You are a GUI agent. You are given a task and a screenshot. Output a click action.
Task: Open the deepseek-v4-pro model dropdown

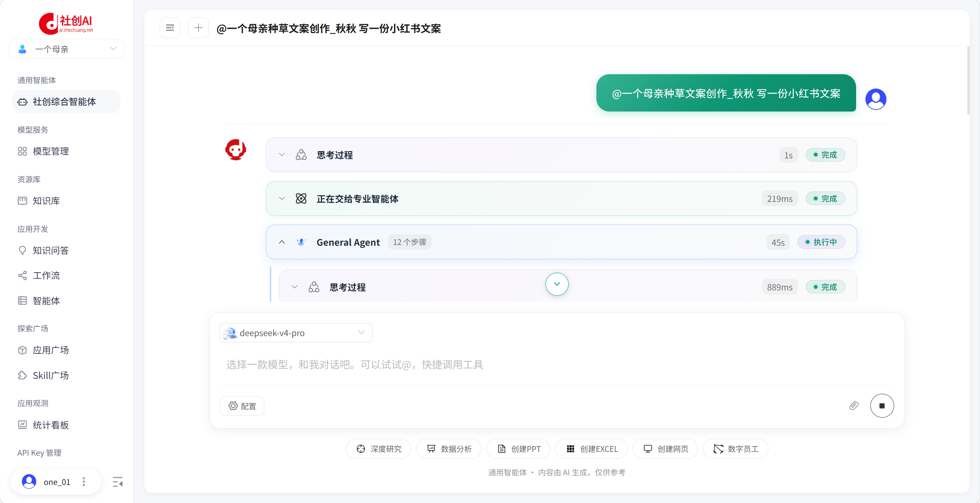[296, 333]
